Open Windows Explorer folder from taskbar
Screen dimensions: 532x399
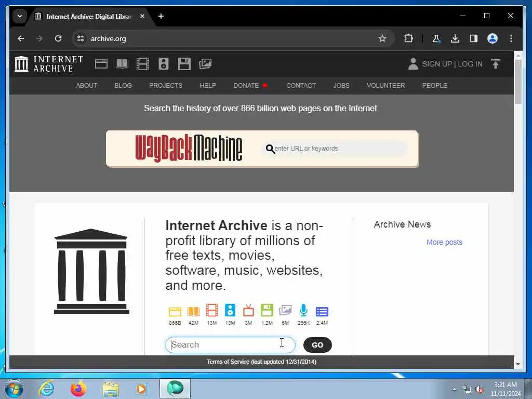111,389
